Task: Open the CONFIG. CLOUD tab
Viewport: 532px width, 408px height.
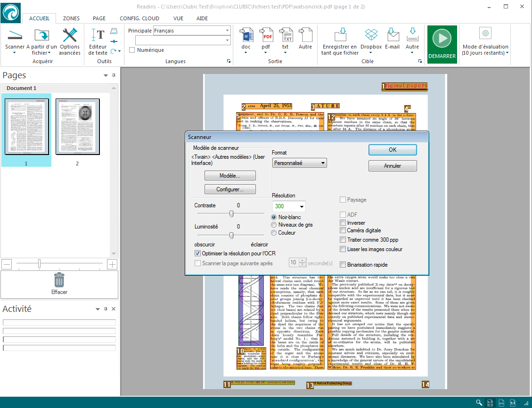Action: 139,18
